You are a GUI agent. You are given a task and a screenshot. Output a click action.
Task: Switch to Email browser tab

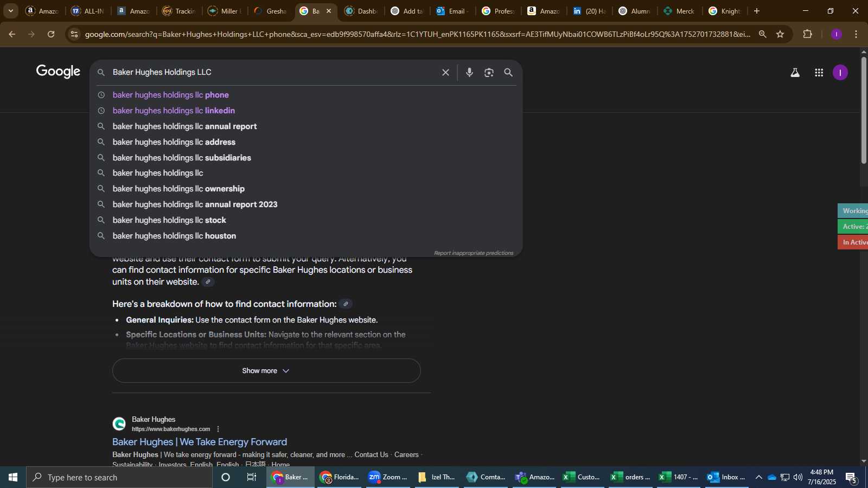point(452,11)
